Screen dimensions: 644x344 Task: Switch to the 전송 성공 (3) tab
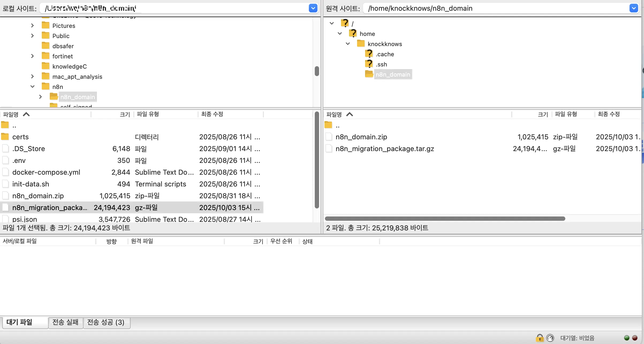[106, 322]
